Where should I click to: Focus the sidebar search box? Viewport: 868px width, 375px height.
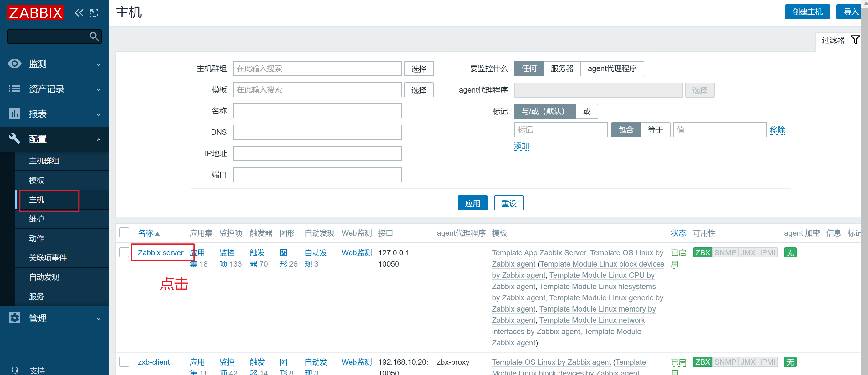point(54,36)
